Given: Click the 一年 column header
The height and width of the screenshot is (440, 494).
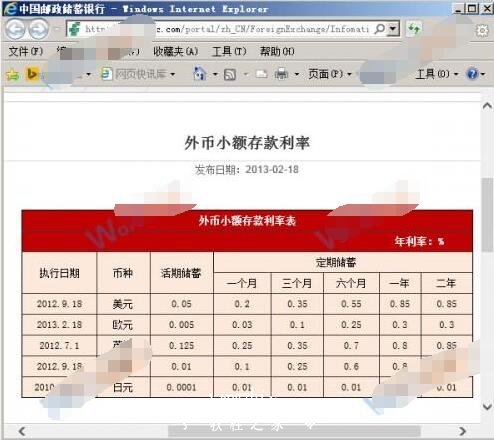Looking at the screenshot, I should click(x=400, y=283).
